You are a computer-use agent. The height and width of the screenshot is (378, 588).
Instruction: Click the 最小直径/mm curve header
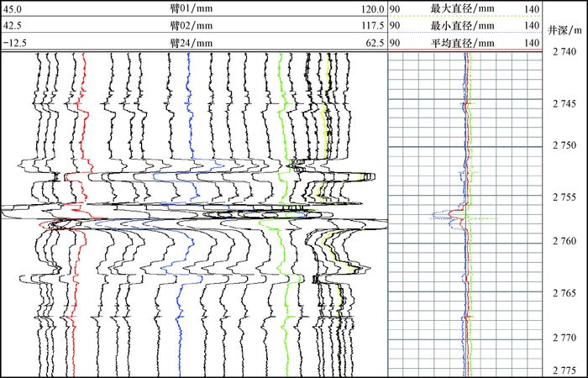[x=461, y=25]
